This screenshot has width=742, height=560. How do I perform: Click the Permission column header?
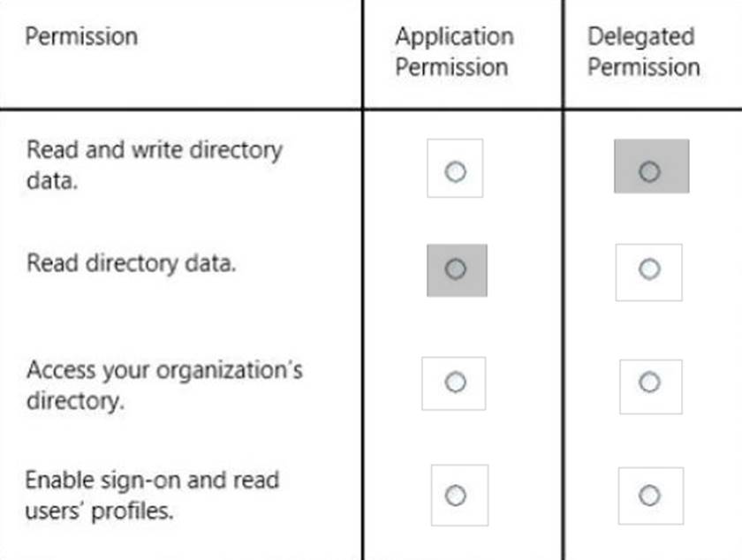point(81,37)
